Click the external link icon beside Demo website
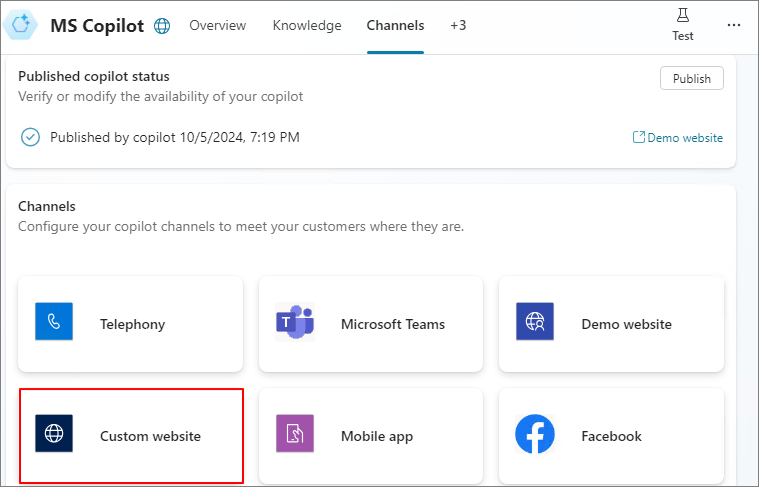 [x=639, y=137]
